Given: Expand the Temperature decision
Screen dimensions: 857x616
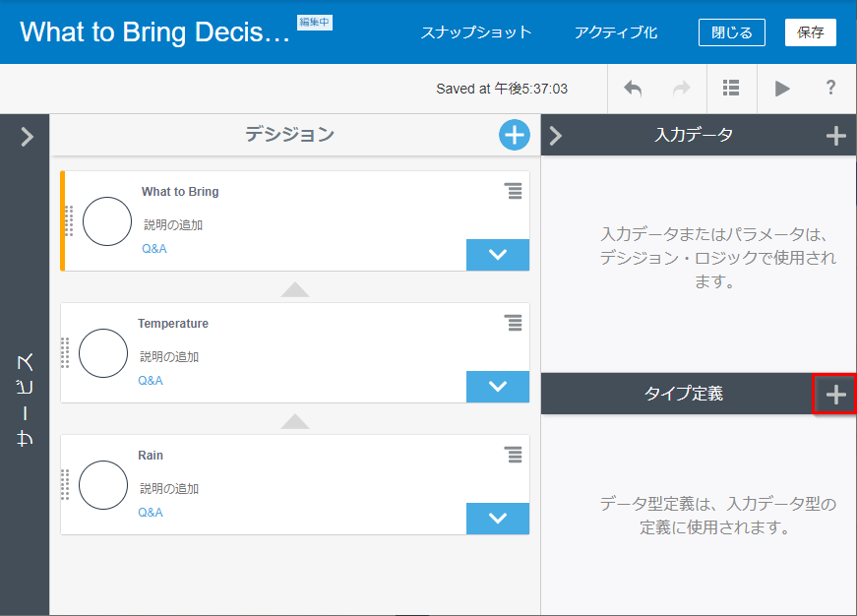Looking at the screenshot, I should (497, 387).
